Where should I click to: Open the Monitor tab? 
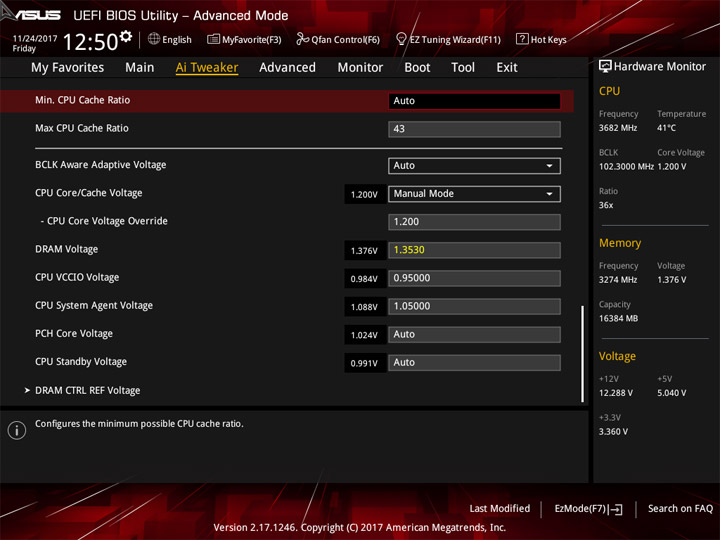click(x=360, y=68)
